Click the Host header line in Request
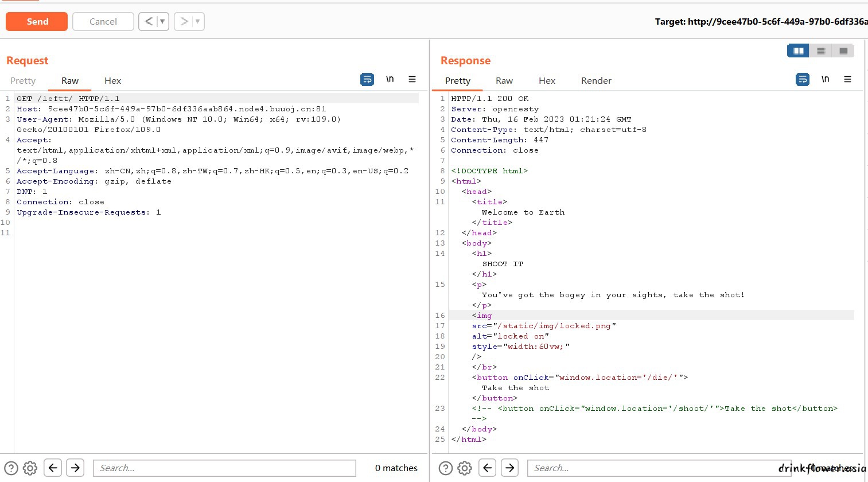 [172, 109]
